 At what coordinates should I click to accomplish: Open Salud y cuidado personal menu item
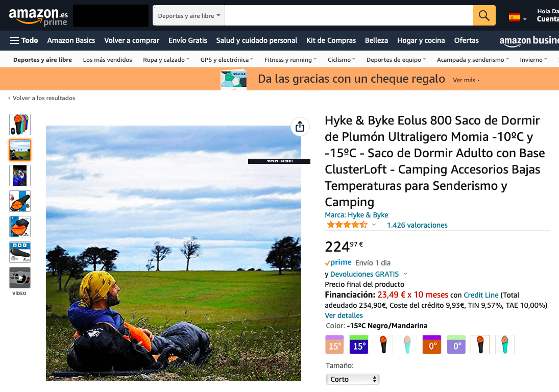tap(256, 40)
